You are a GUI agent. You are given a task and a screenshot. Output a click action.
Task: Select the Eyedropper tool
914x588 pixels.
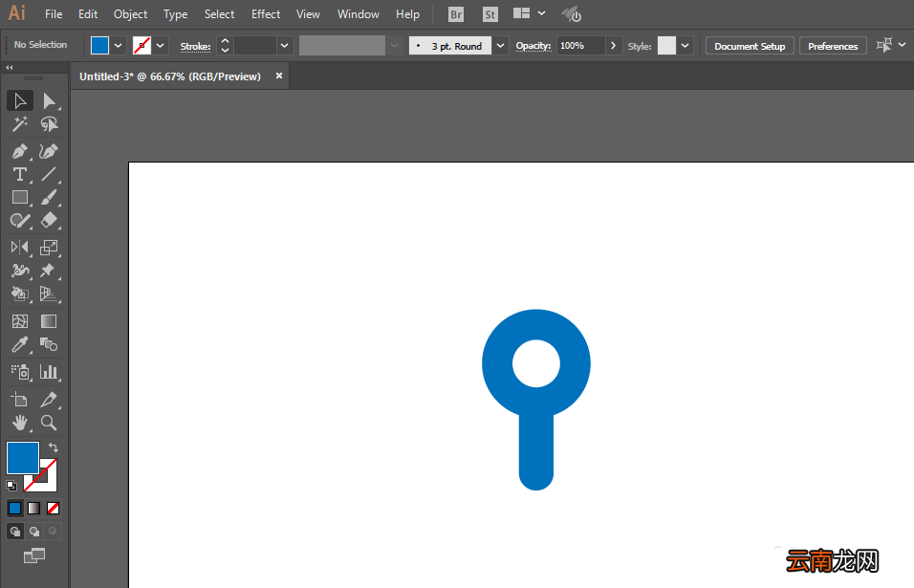pyautogui.click(x=20, y=344)
